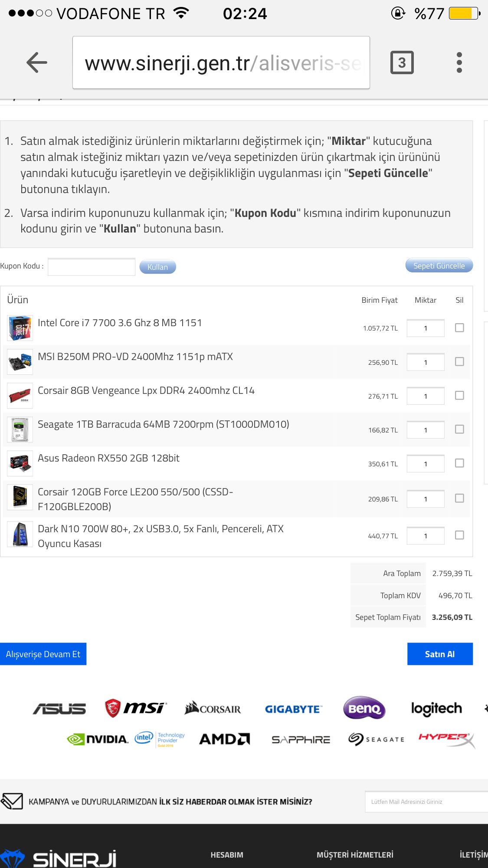Click the AMD brand logo
Viewport: 488px width, 868px height.
click(224, 739)
